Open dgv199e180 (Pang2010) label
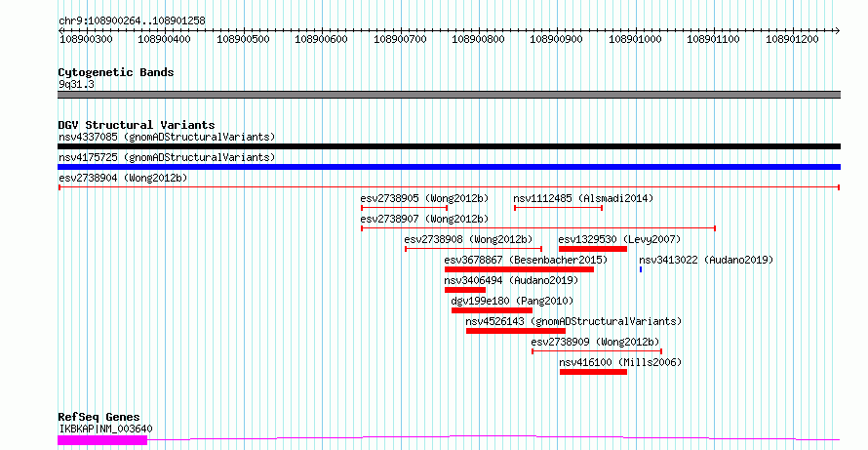 pos(513,301)
